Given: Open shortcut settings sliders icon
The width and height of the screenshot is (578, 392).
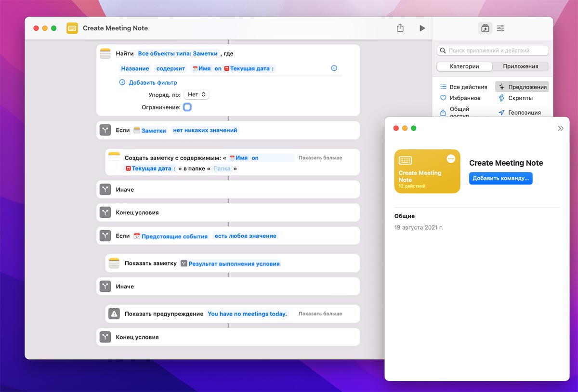Looking at the screenshot, I should point(500,28).
